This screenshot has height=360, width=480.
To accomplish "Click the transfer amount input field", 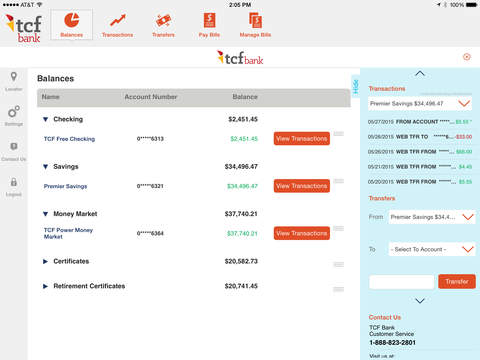I will [x=402, y=282].
